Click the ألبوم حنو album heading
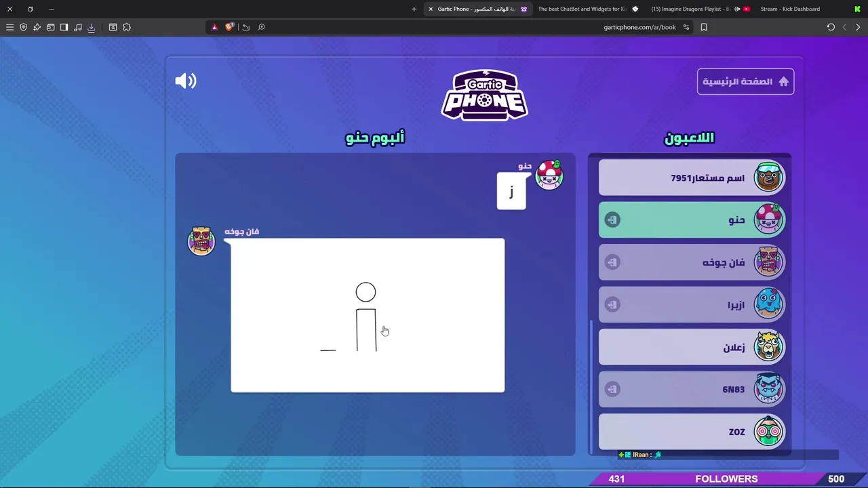This screenshot has height=488, width=868. click(375, 138)
